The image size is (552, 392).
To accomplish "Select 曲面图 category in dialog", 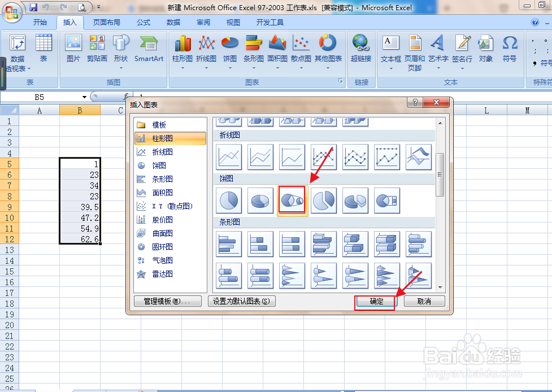I will (171, 233).
